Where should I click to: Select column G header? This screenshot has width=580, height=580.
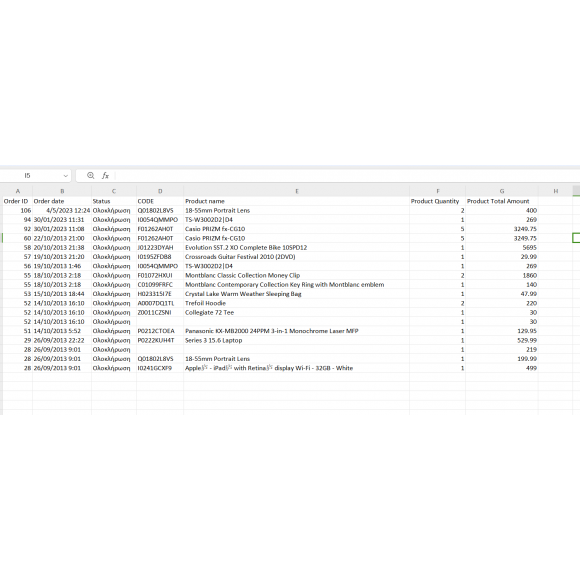coord(502,191)
